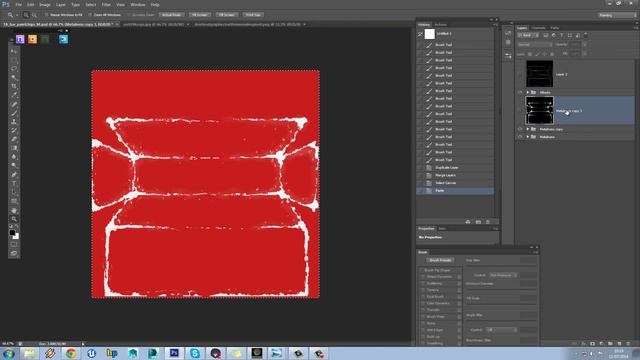This screenshot has height=360, width=640.
Task: Filter layers by type layers icon
Action: pyautogui.click(x=562, y=36)
